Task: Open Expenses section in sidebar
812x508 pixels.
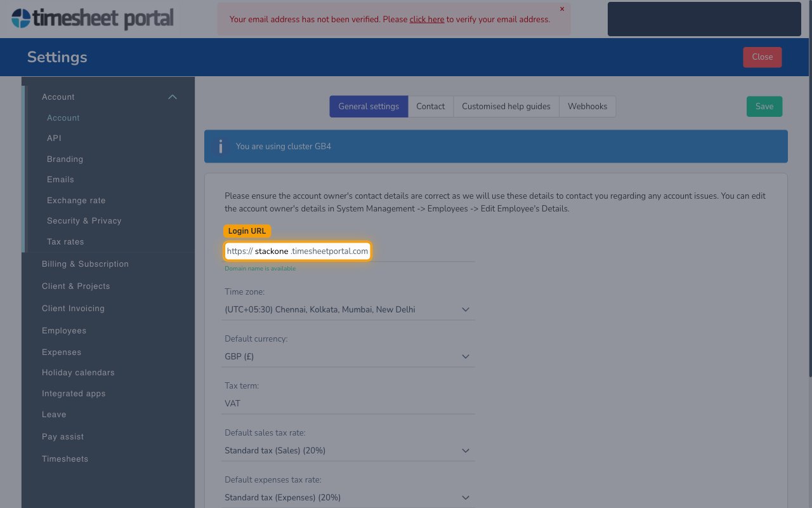Action: (x=62, y=352)
